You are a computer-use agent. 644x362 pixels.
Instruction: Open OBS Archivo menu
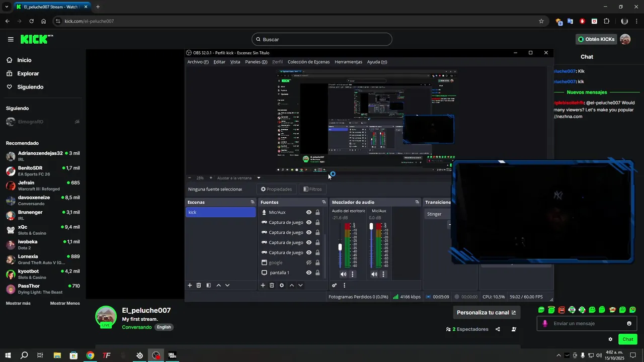click(x=198, y=62)
